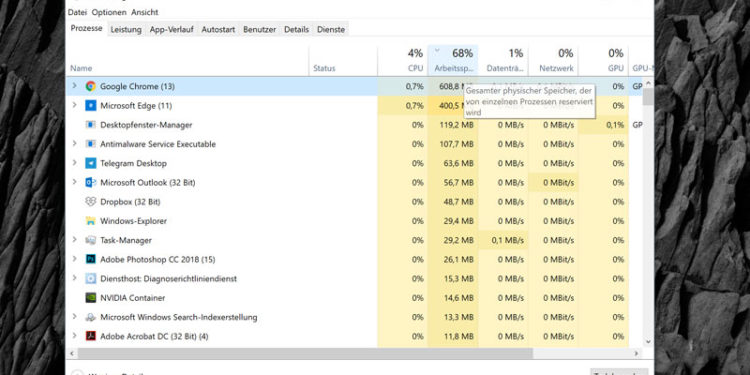Switch to the Leistung tab
Screen dimensions: 750x375
126,29
